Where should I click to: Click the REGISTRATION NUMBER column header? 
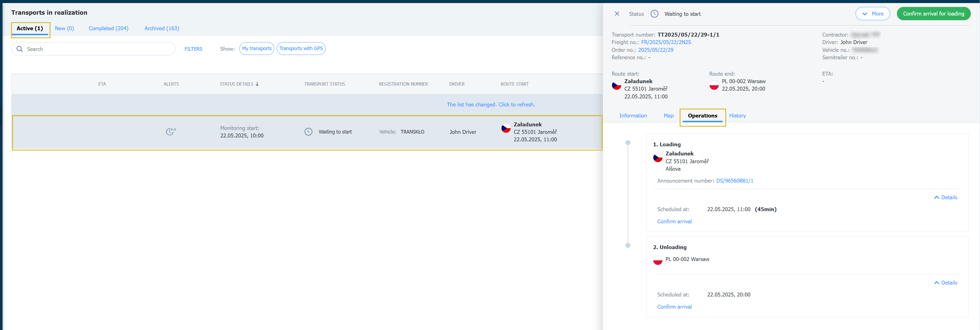[x=403, y=84]
